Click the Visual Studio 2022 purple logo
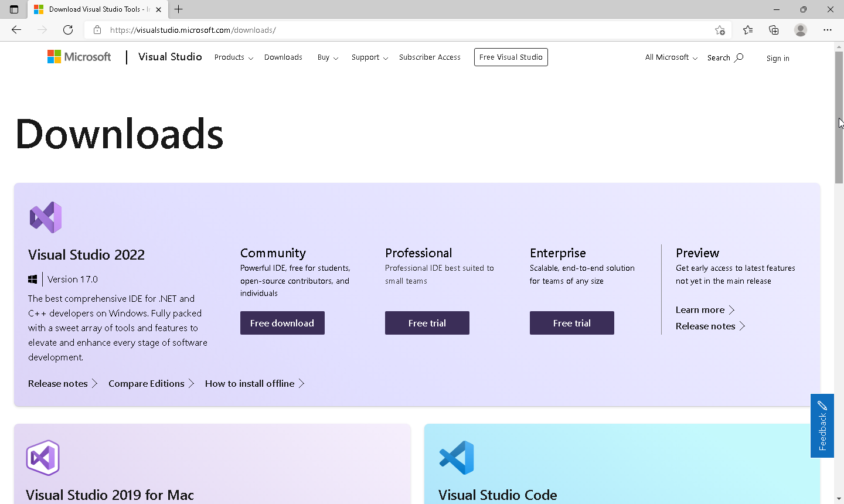The height and width of the screenshot is (504, 844). click(45, 217)
